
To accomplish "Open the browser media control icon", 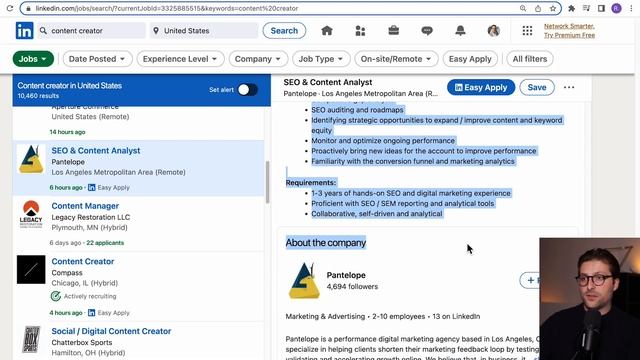I will [587, 8].
